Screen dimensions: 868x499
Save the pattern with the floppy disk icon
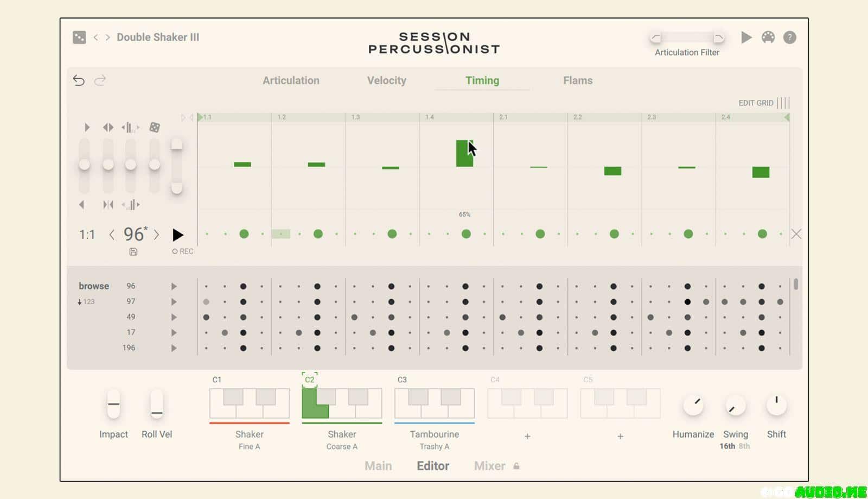(133, 251)
